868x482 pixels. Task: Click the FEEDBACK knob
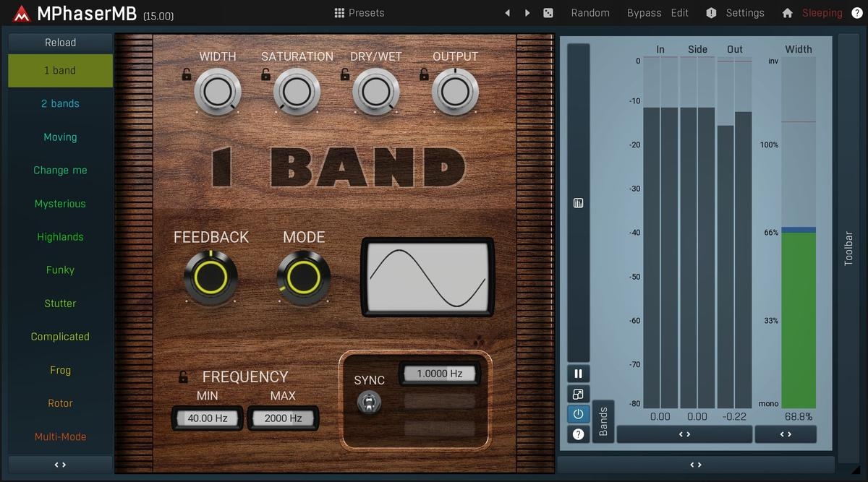(x=210, y=275)
